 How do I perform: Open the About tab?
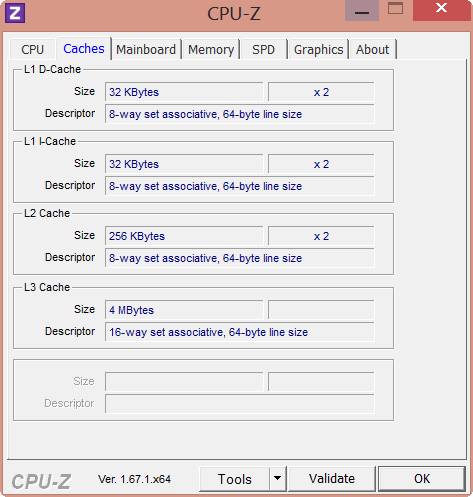click(x=372, y=49)
